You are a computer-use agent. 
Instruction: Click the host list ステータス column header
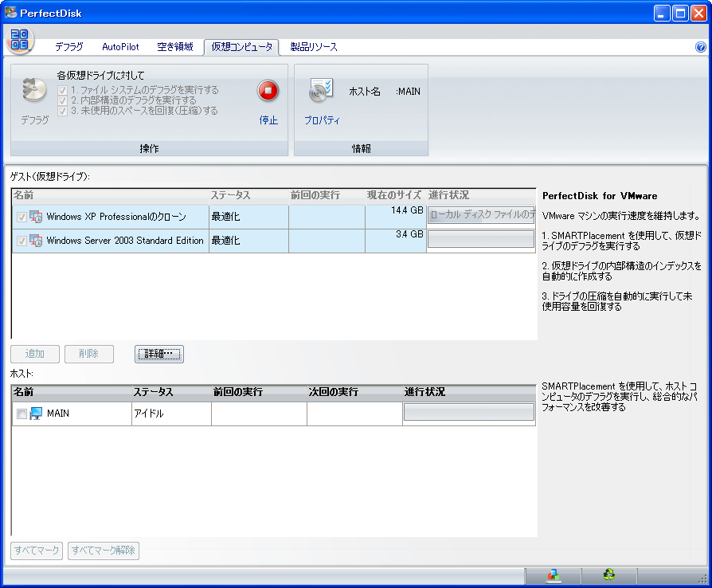172,393
